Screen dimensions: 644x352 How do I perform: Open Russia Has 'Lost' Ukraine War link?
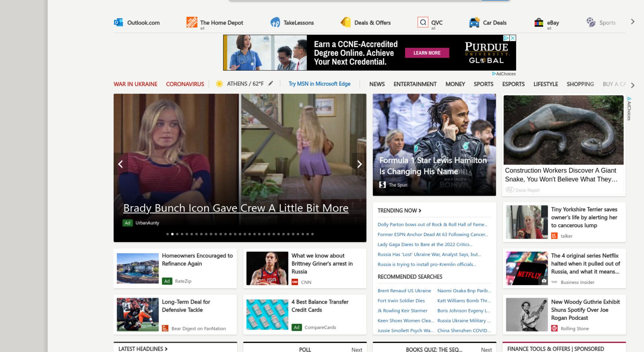coord(429,254)
